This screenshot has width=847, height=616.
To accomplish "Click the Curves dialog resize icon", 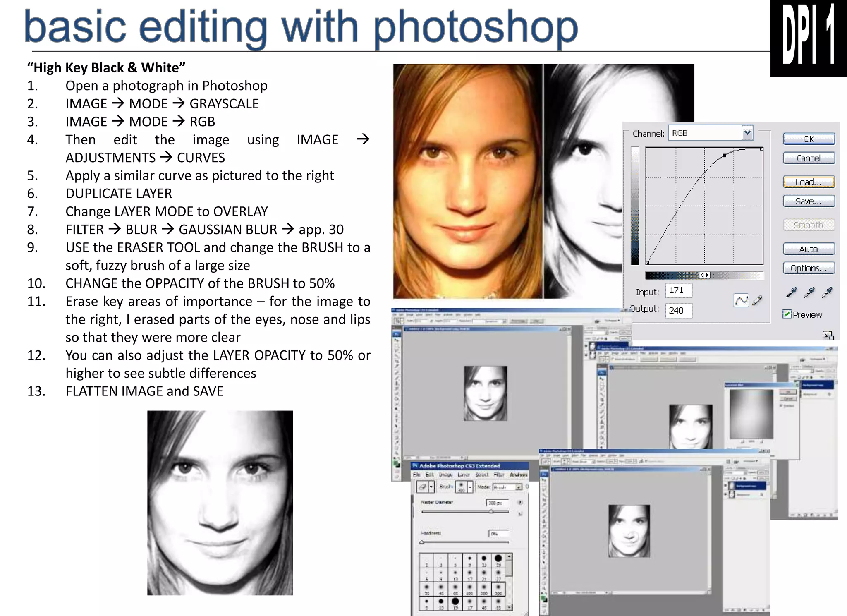I will click(828, 335).
